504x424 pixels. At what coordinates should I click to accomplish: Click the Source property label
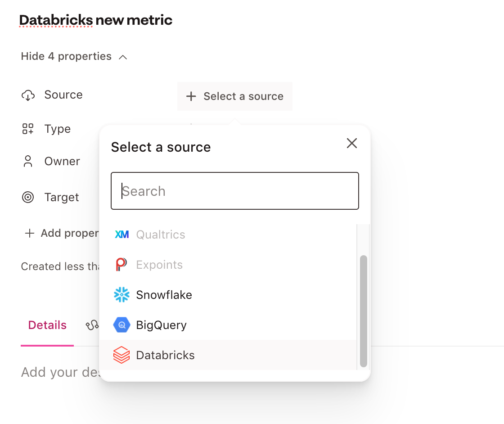tap(63, 95)
